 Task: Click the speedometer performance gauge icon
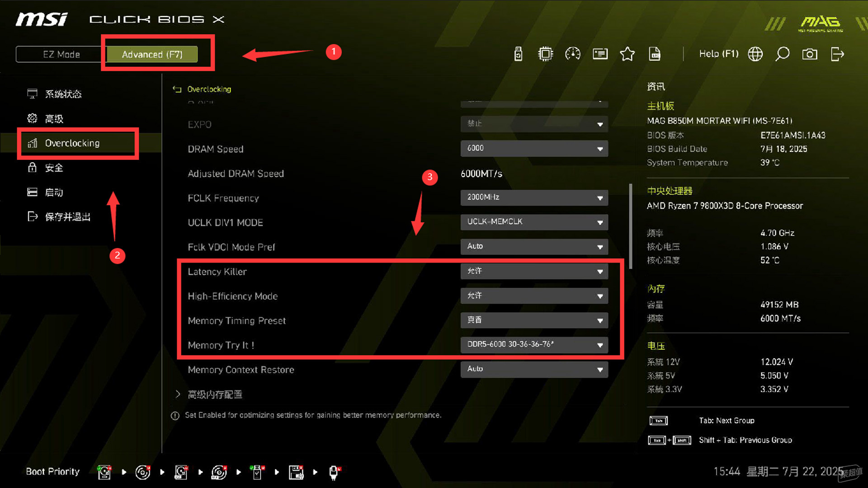point(573,54)
